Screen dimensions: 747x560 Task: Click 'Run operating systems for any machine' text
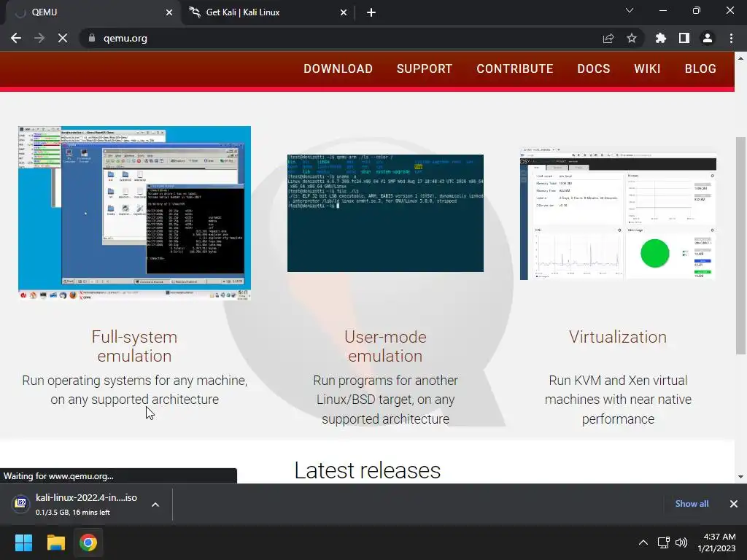(x=134, y=389)
